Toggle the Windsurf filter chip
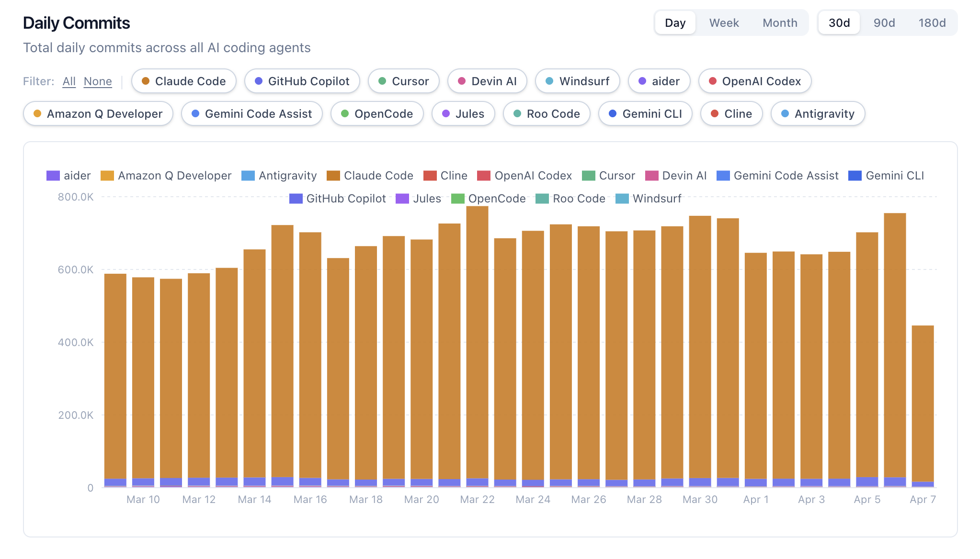Image resolution: width=980 pixels, height=559 pixels. click(x=578, y=81)
